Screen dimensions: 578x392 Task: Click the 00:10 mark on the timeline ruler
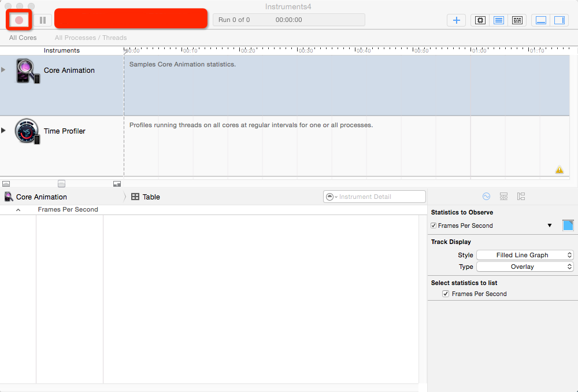point(190,50)
